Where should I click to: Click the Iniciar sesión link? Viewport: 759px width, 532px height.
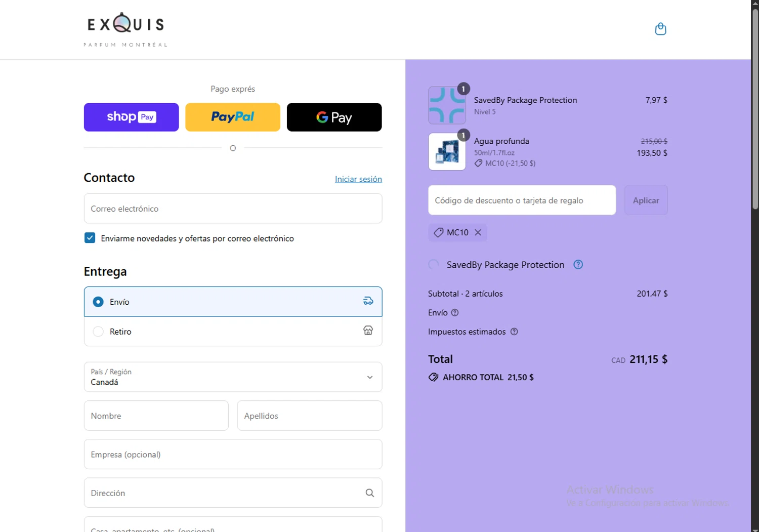point(358,179)
